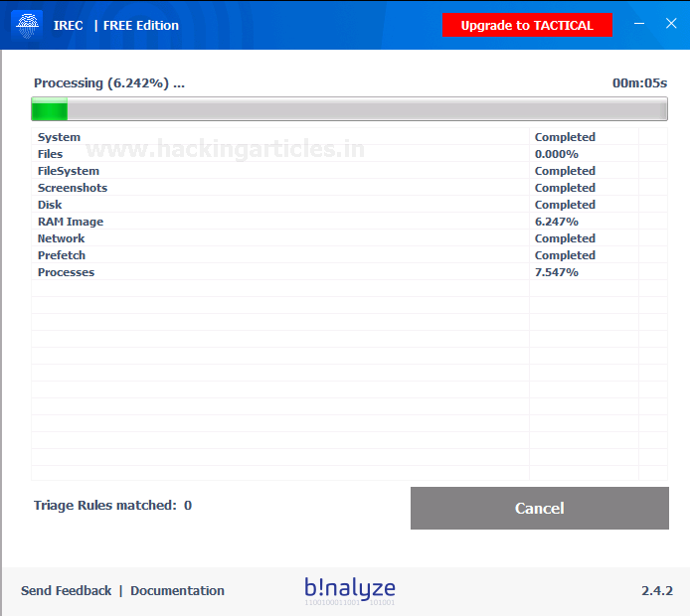
Task: Open the Documentation link
Action: 177,590
